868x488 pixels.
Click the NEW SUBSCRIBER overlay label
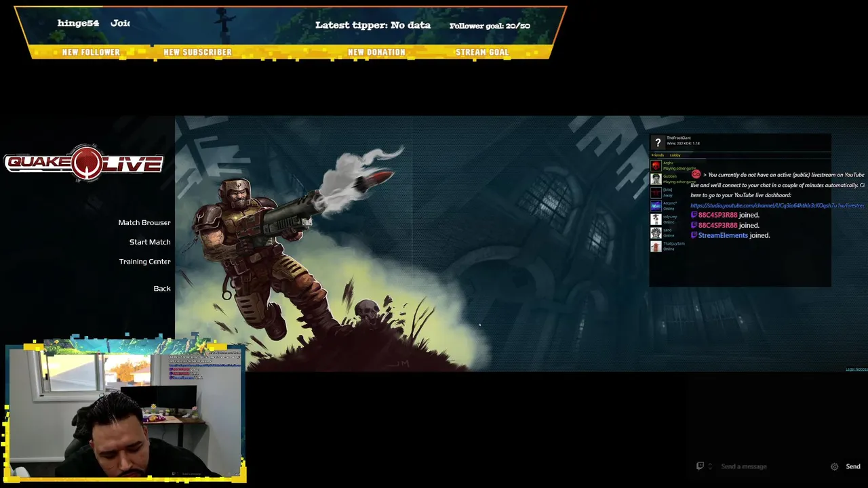click(x=197, y=52)
